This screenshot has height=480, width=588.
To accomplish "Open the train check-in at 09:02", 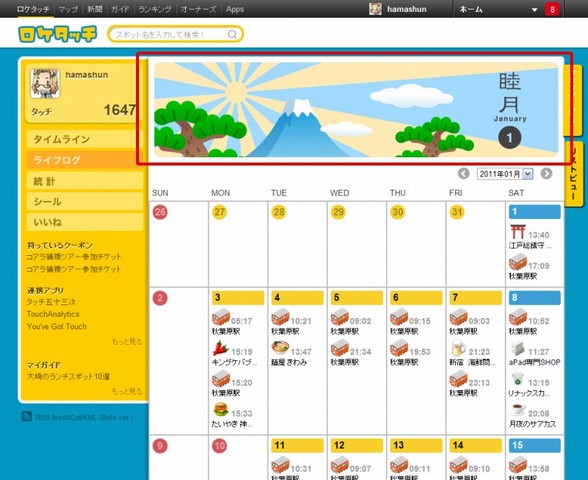I will [x=340, y=318].
